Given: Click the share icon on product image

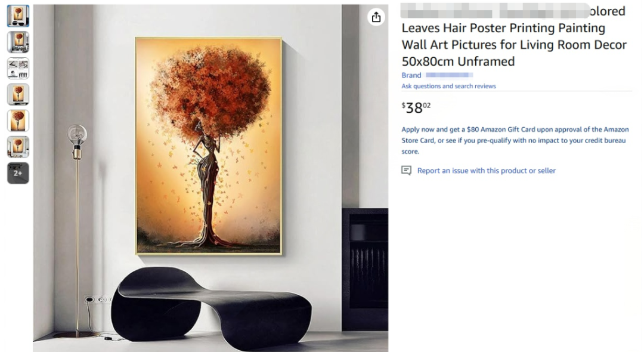Looking at the screenshot, I should [x=376, y=17].
